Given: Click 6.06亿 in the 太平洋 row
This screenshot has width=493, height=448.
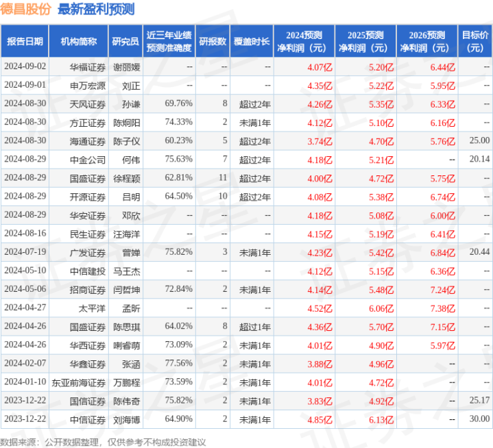Looking at the screenshot, I should click(381, 308).
